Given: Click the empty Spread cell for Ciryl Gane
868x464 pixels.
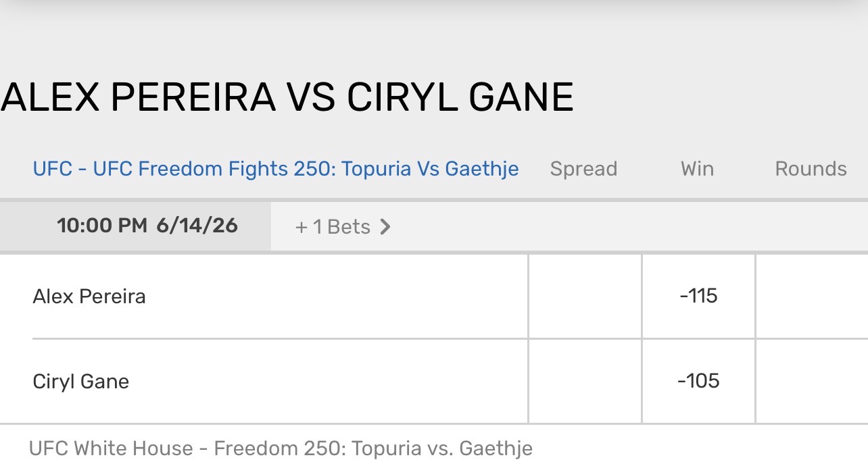Looking at the screenshot, I should pos(585,381).
